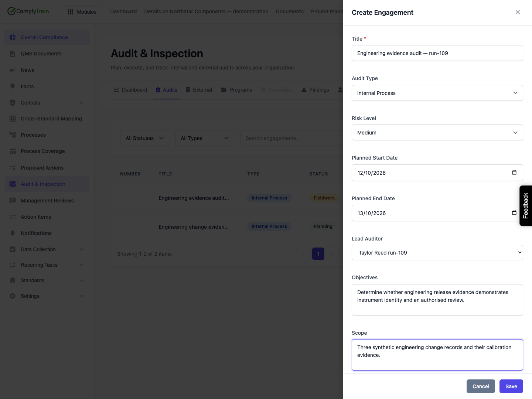Click the Recurring Tasks repeat icon
The width and height of the screenshot is (532, 399).
click(x=13, y=265)
